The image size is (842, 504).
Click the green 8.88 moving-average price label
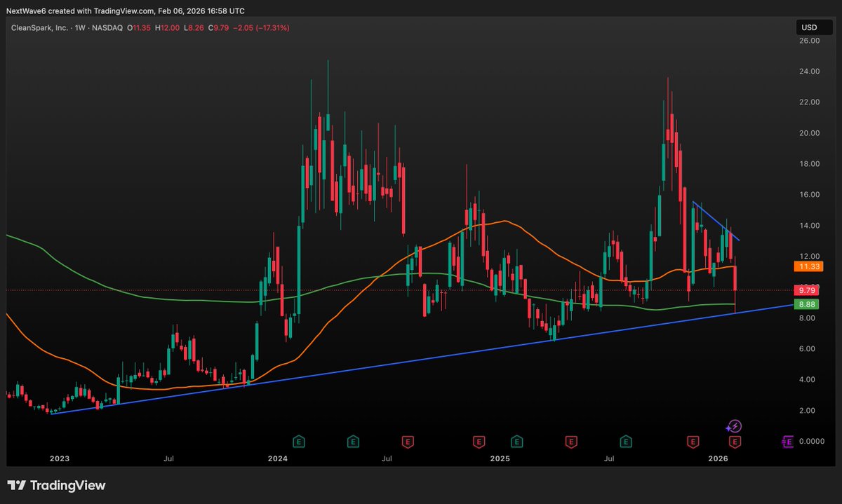(806, 304)
